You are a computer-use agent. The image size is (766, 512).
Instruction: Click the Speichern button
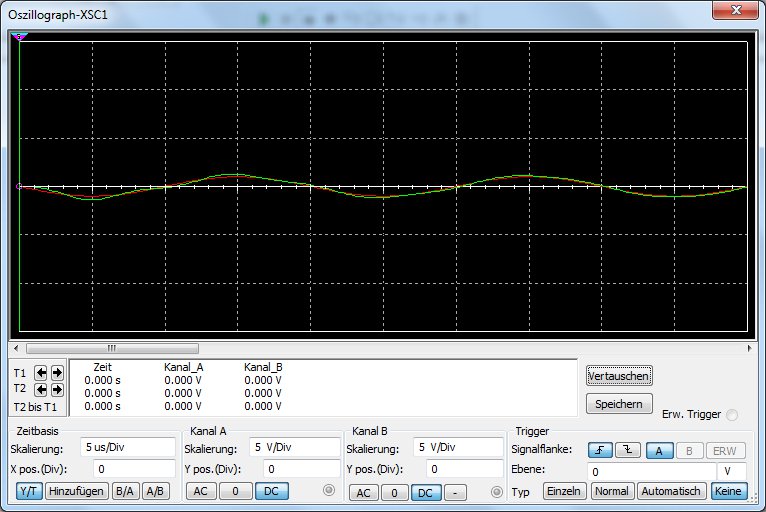tap(619, 404)
